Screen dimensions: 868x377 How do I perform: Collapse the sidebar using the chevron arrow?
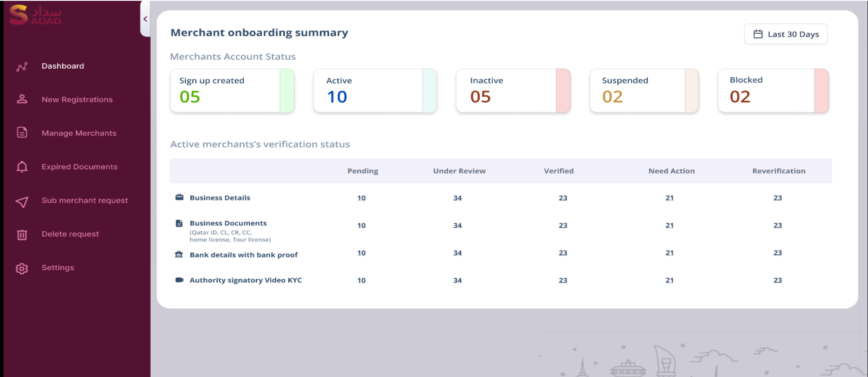click(146, 19)
